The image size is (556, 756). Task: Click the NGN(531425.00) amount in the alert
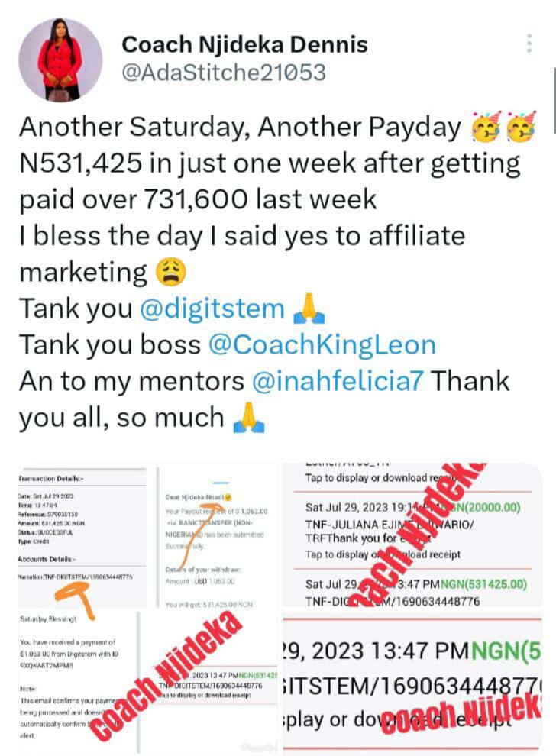click(x=483, y=584)
